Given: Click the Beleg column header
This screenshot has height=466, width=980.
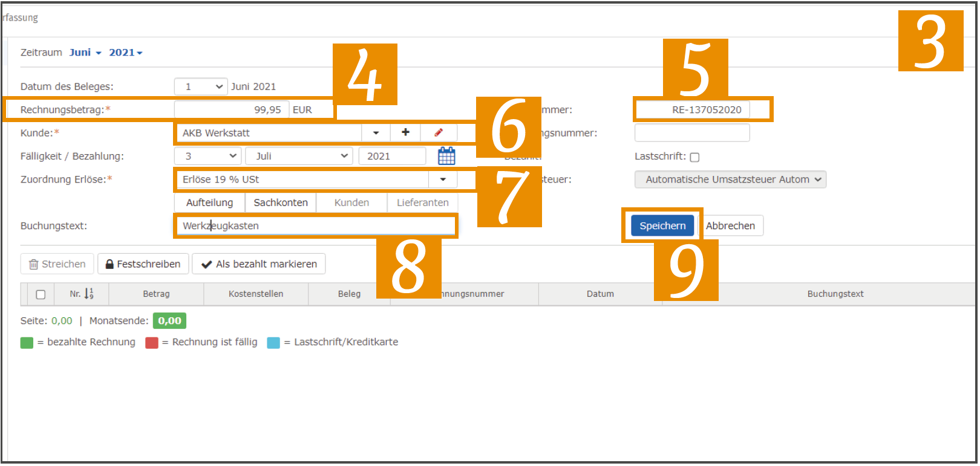Looking at the screenshot, I should 349,294.
